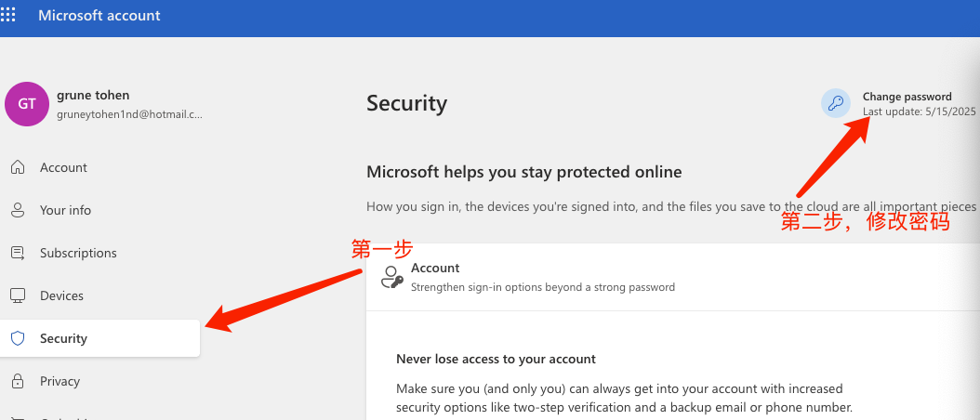980x420 pixels.
Task: Click the Microsoft account header title
Action: [99, 16]
